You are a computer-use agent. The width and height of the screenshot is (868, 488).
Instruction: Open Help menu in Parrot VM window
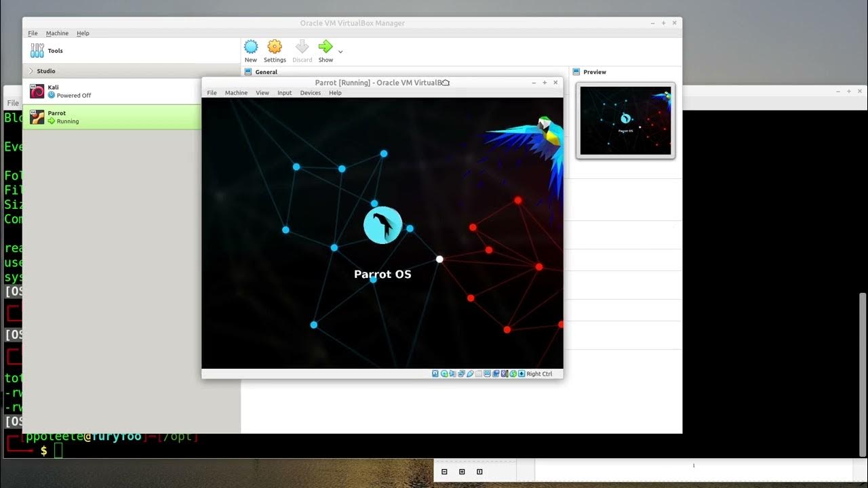coord(335,93)
